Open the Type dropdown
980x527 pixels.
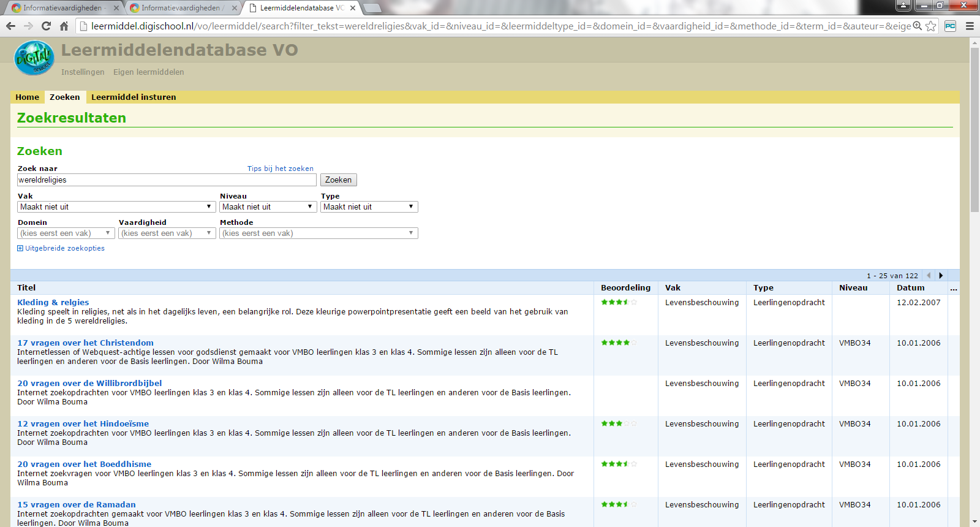[x=369, y=207]
